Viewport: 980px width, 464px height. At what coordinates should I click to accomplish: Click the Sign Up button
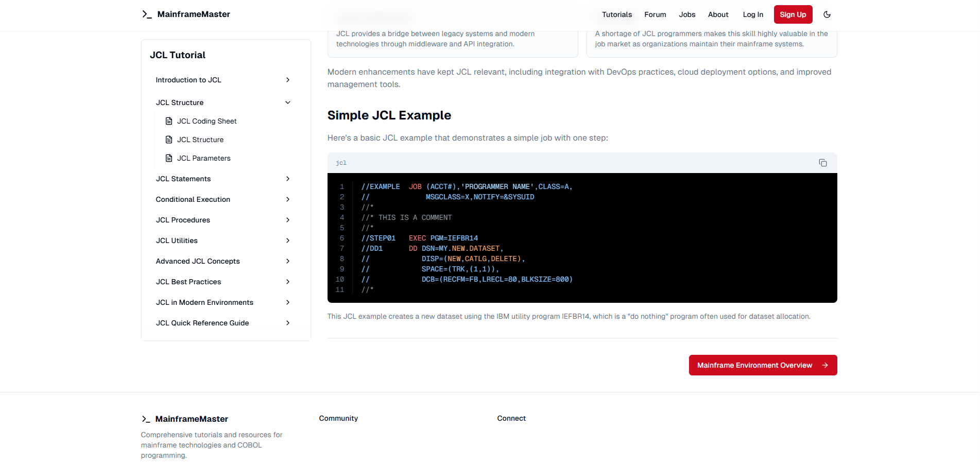[793, 14]
